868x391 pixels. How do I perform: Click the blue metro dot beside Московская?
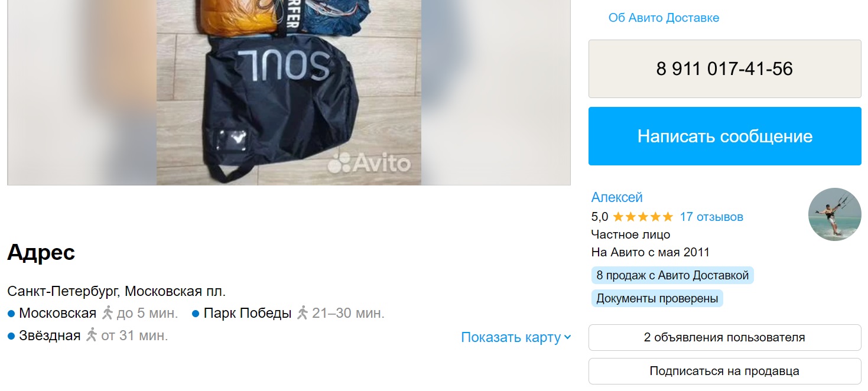11,314
